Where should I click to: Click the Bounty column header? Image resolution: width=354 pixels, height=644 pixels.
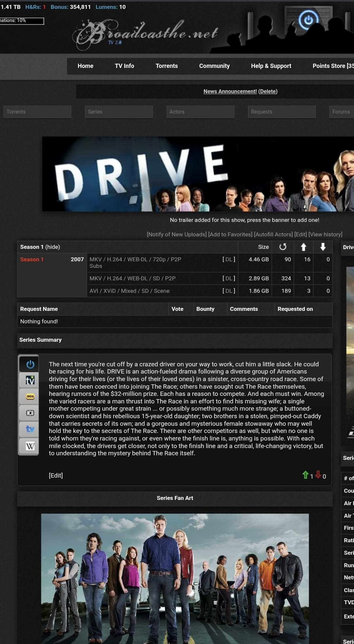205,309
